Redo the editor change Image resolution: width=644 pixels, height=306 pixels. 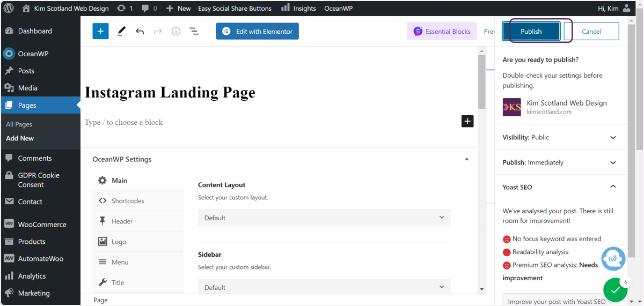pyautogui.click(x=158, y=31)
